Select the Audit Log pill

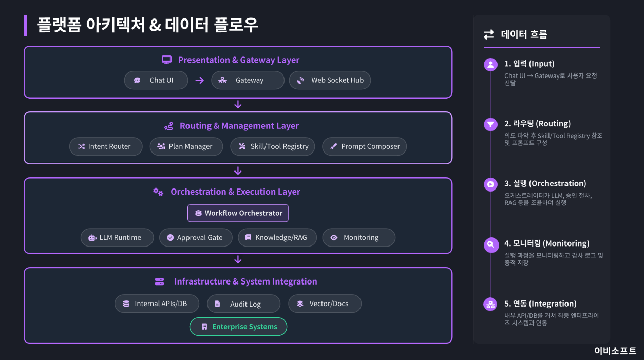point(243,304)
